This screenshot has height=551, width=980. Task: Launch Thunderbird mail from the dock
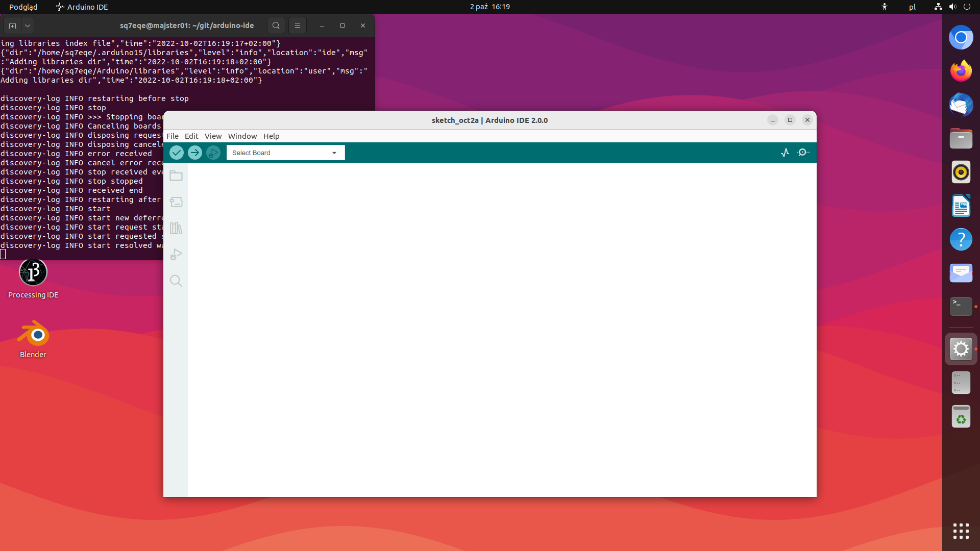point(961,105)
